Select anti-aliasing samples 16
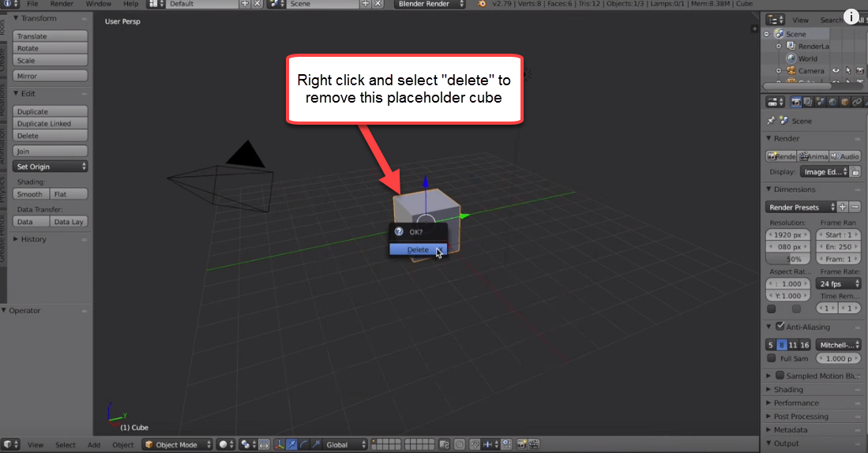This screenshot has width=868, height=453. (x=804, y=345)
